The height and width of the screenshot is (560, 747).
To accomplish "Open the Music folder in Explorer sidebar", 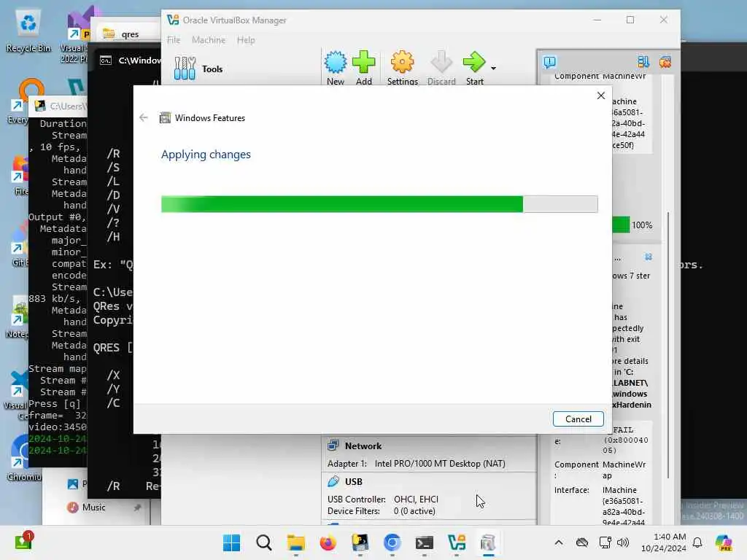I will click(x=93, y=507).
